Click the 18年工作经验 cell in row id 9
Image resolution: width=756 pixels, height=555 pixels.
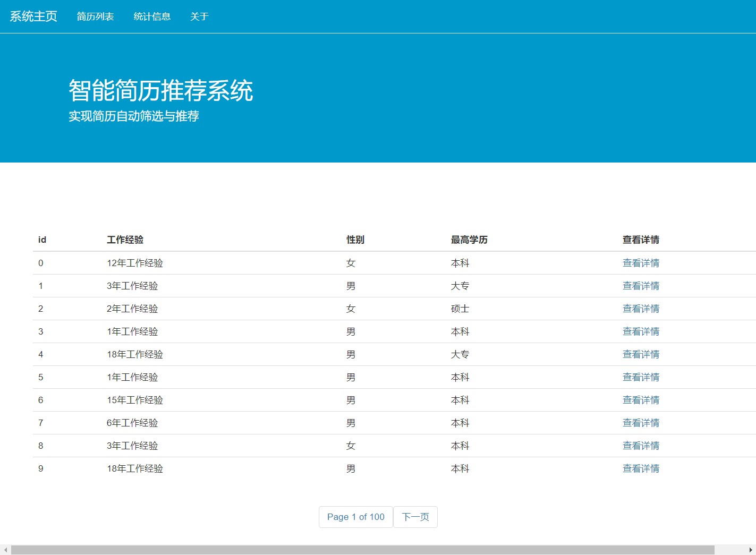click(135, 468)
